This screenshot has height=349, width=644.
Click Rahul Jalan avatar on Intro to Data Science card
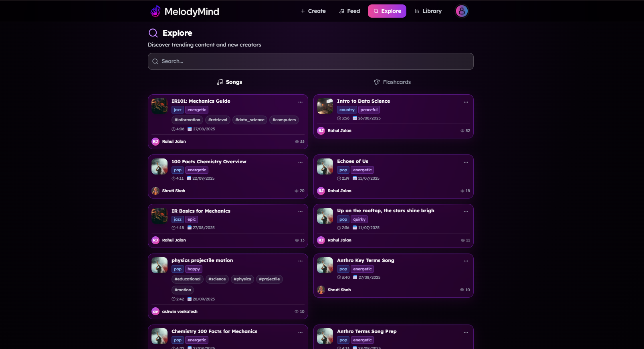point(321,131)
